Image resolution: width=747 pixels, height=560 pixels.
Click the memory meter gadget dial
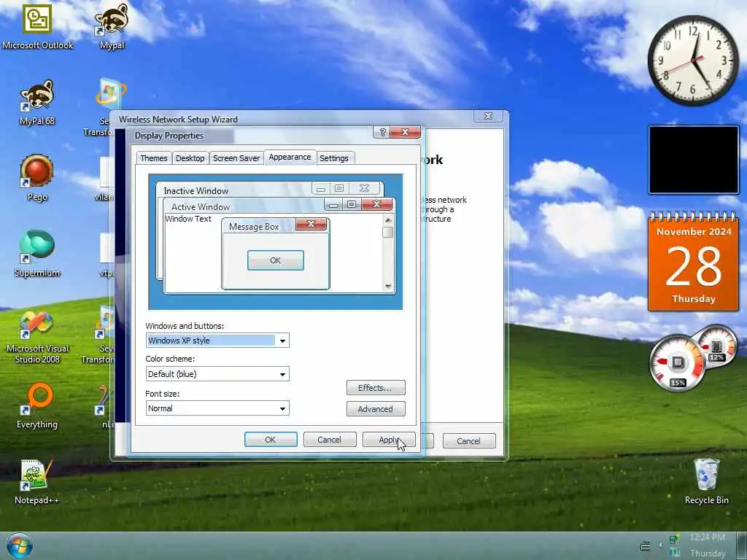click(716, 346)
